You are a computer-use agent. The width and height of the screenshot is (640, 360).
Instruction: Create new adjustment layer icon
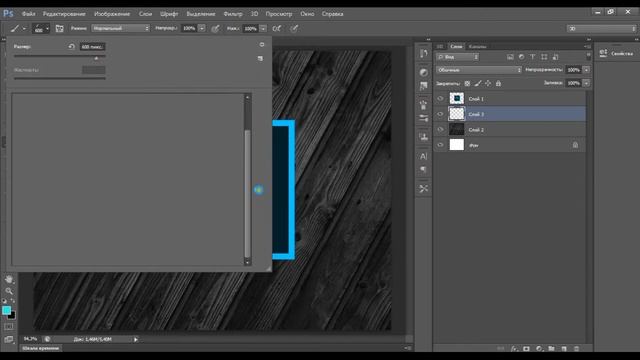[539, 349]
